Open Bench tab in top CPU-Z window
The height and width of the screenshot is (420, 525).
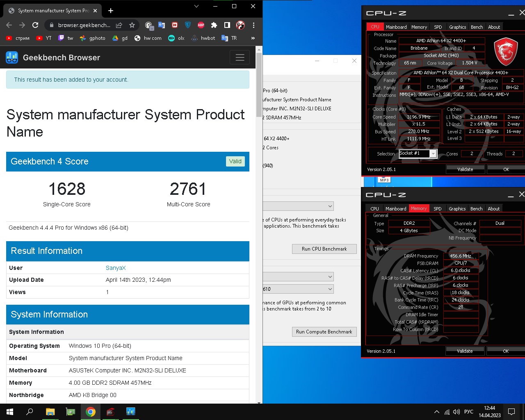(x=477, y=27)
